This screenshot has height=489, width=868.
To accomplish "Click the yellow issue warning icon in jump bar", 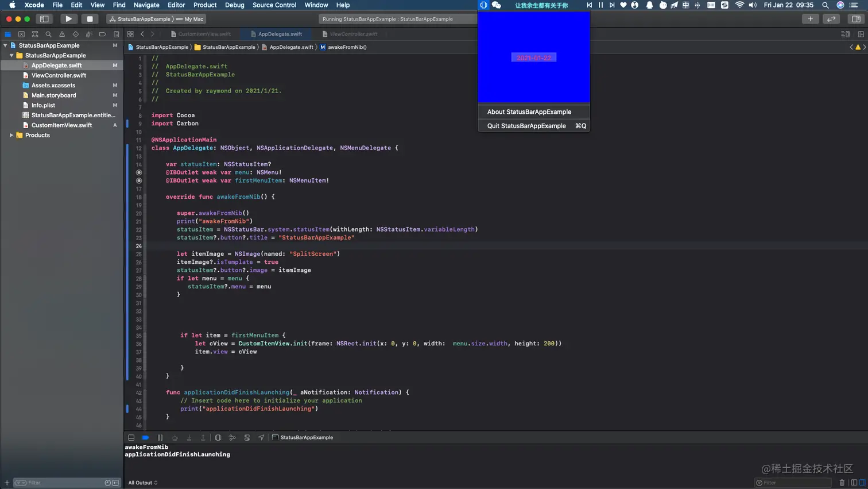I will tap(858, 47).
